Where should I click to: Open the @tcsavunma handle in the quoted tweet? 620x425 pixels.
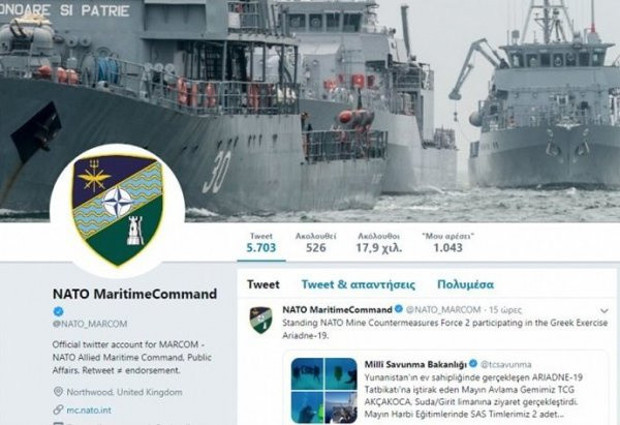[x=506, y=364]
